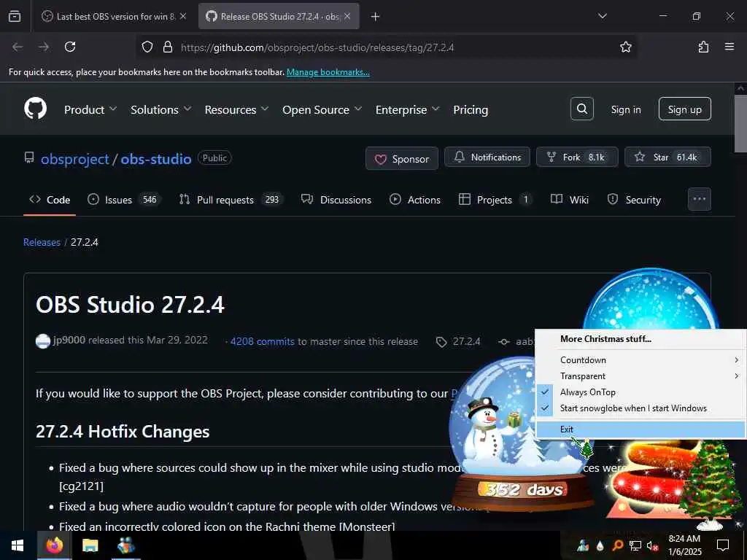The height and width of the screenshot is (560, 747).
Task: Click the Notifications button
Action: pyautogui.click(x=487, y=157)
